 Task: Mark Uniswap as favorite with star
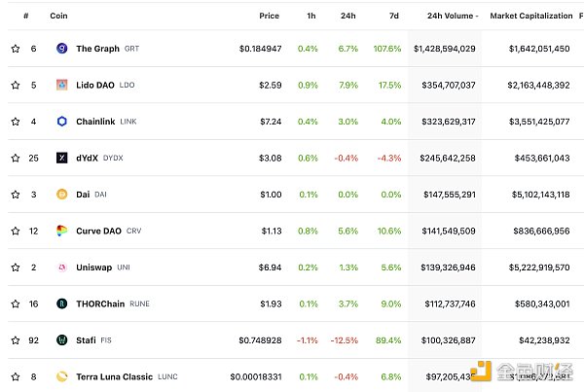coord(16,267)
